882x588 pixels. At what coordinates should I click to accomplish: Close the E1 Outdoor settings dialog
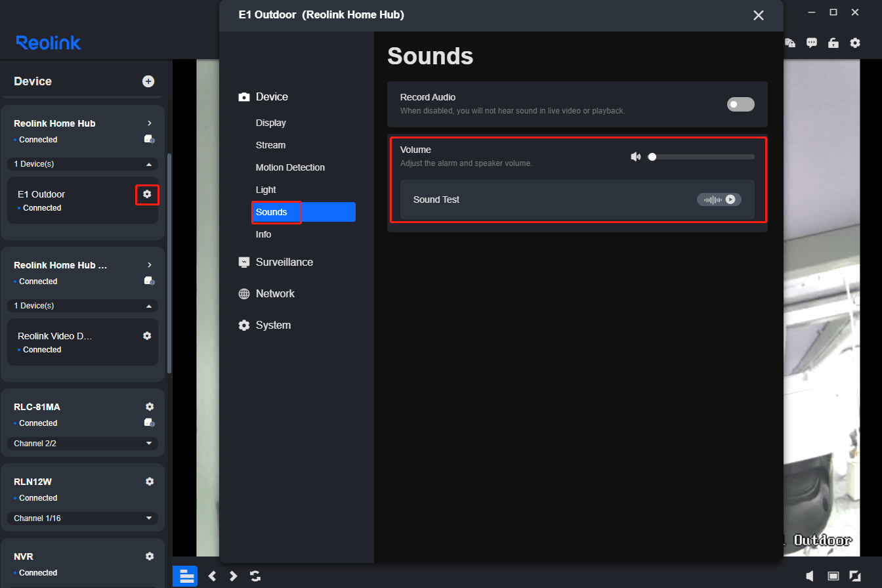click(759, 15)
